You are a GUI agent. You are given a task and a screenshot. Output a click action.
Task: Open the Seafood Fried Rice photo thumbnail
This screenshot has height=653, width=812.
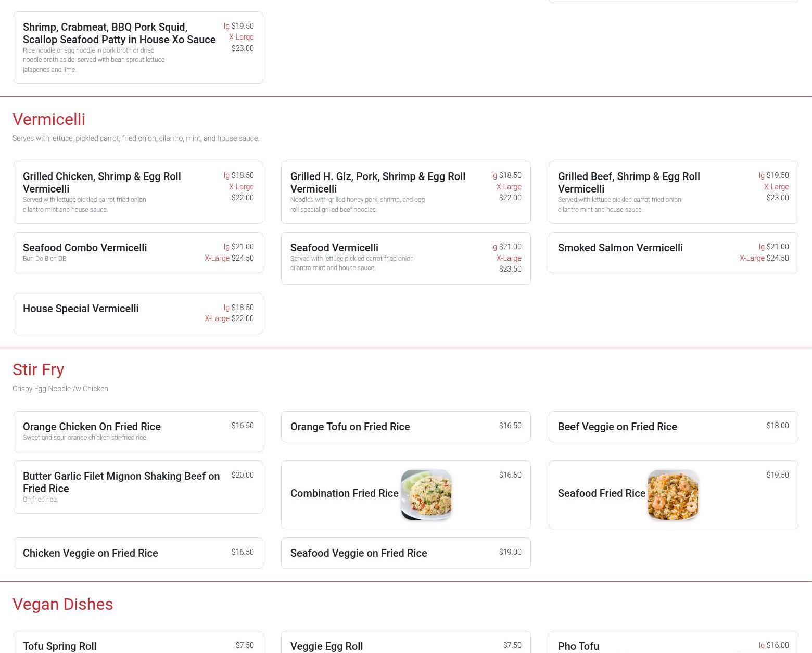pyautogui.click(x=673, y=495)
